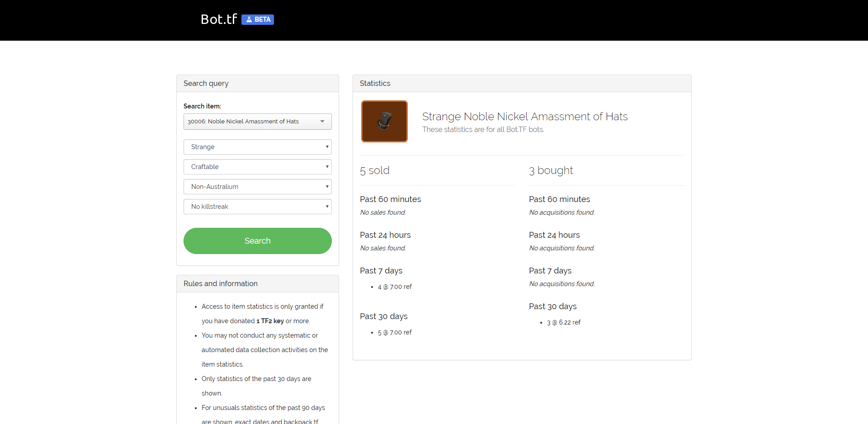
Task: Click 'These statistics are for all Bot.TF bots.'
Action: [483, 130]
